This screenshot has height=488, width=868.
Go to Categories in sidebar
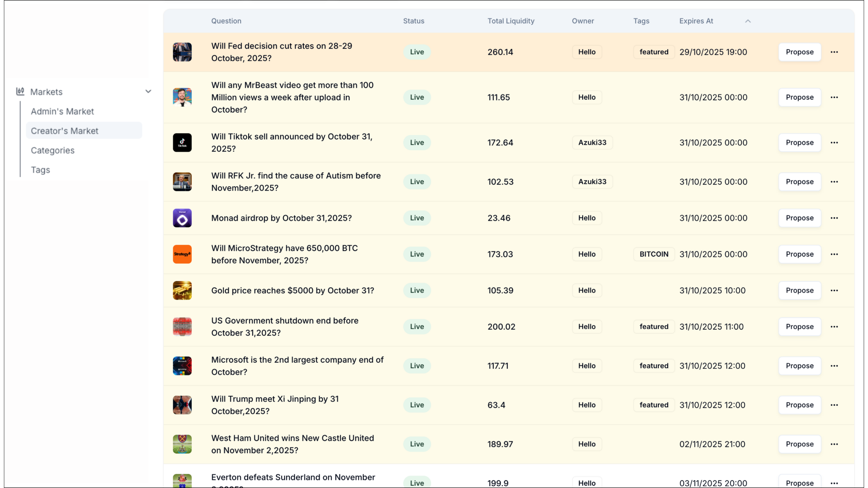pos(52,150)
